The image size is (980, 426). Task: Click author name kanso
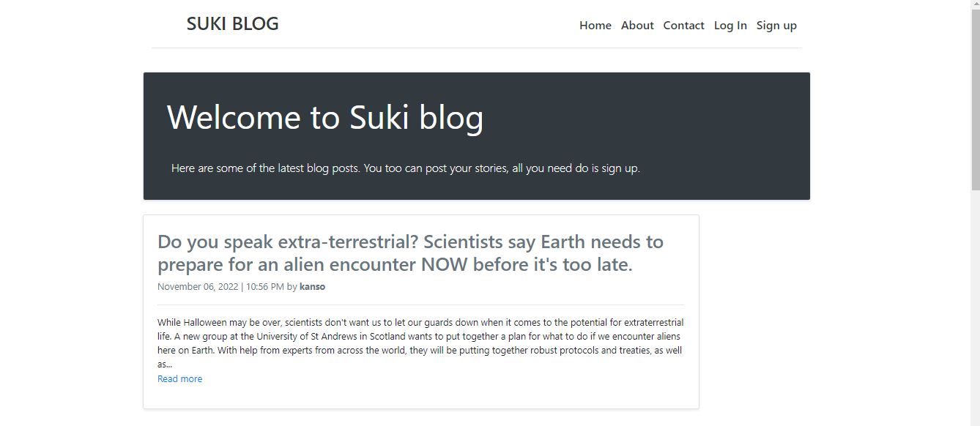(x=312, y=287)
